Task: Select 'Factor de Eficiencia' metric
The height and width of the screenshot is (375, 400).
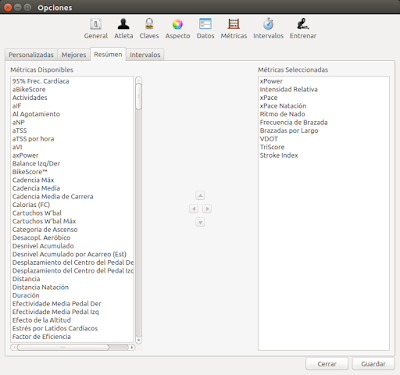Action: click(x=72, y=337)
